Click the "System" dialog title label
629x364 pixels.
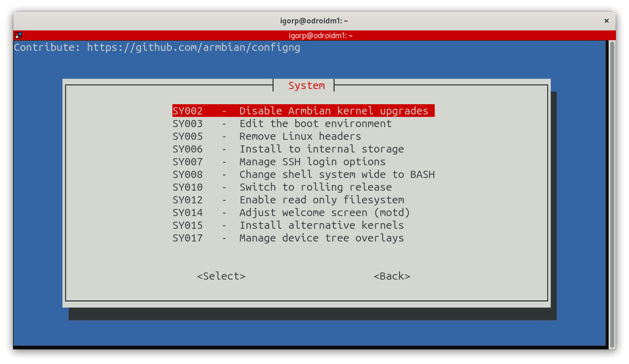307,85
